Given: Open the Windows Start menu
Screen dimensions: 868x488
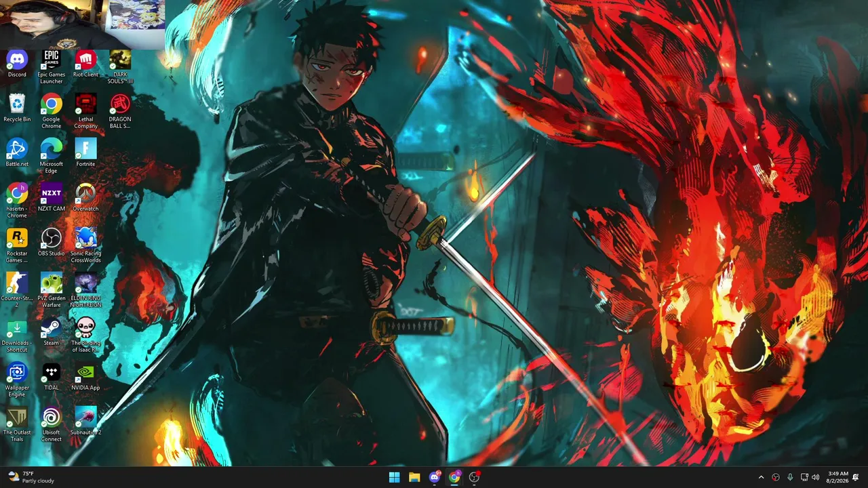Looking at the screenshot, I should pyautogui.click(x=394, y=477).
